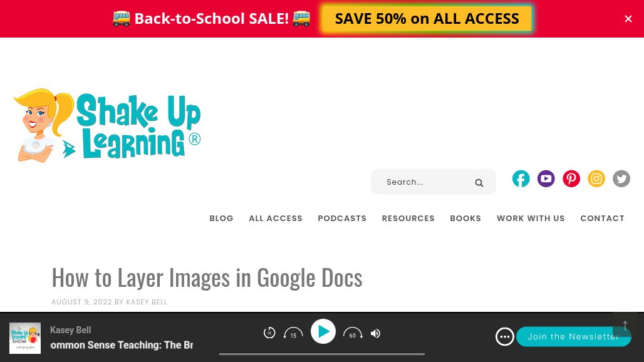Click the podcast show artwork thumbnail
The width and height of the screenshot is (644, 362).
coord(25,338)
